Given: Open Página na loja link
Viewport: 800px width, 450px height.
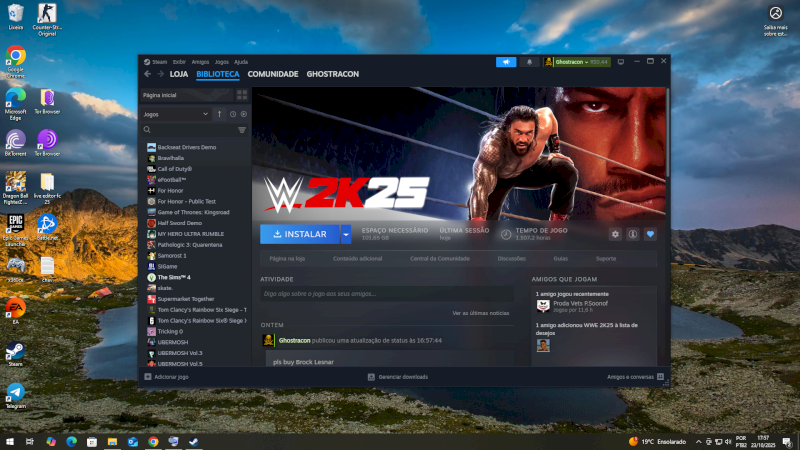Looking at the screenshot, I should coord(287,259).
